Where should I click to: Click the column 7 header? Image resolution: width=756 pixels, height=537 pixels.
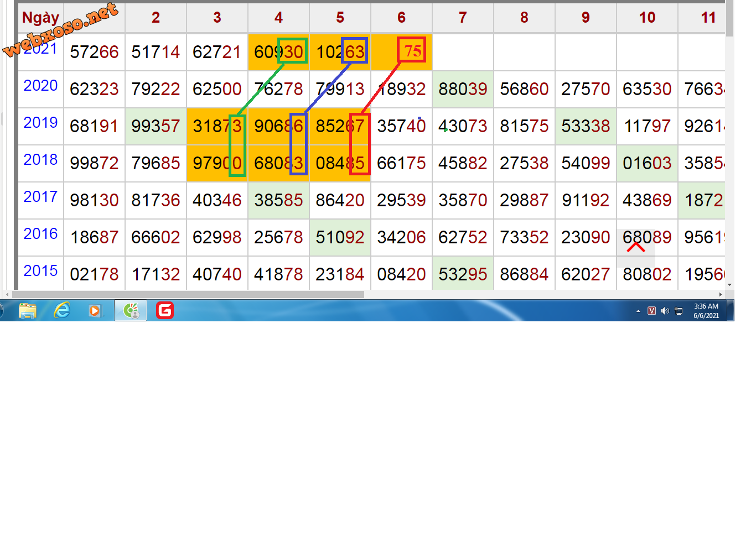coord(463,18)
